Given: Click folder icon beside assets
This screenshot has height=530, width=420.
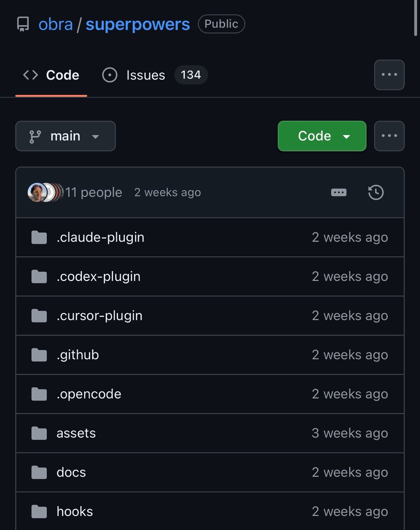Looking at the screenshot, I should click(x=39, y=433).
